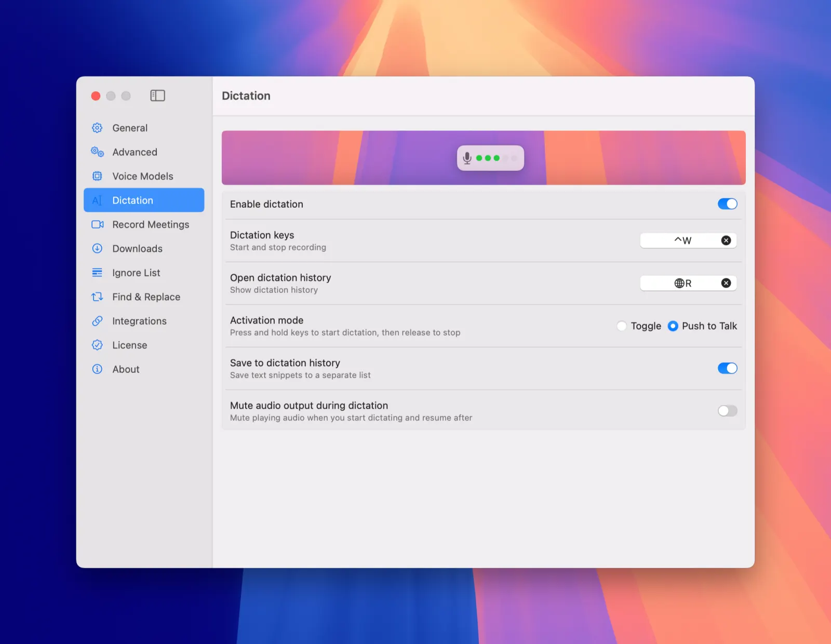Click the "Mute audio output during dictation" label
Screen dimensions: 831x644
[309, 406]
